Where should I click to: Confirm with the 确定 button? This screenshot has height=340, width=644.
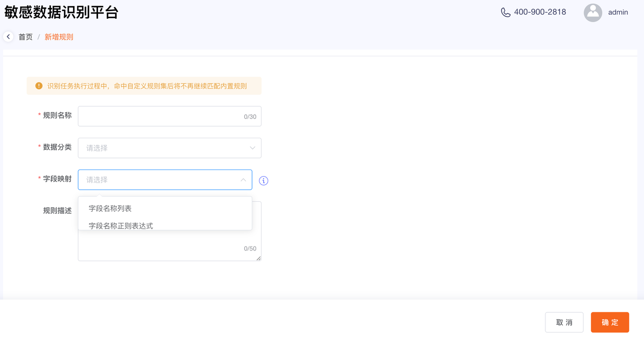click(610, 322)
